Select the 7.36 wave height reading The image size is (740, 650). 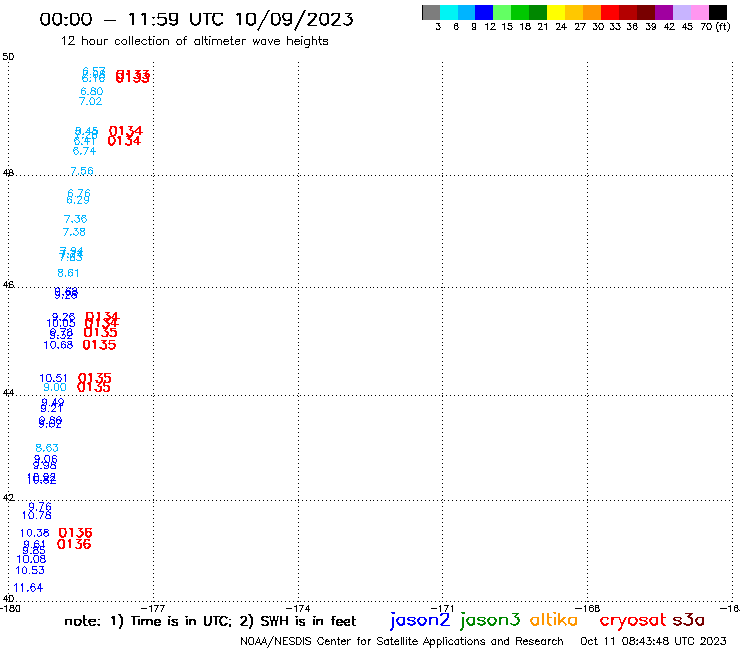tap(76, 219)
